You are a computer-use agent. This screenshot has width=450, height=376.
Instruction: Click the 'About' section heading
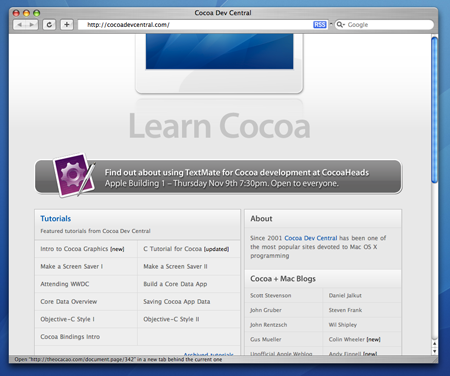pyautogui.click(x=261, y=219)
